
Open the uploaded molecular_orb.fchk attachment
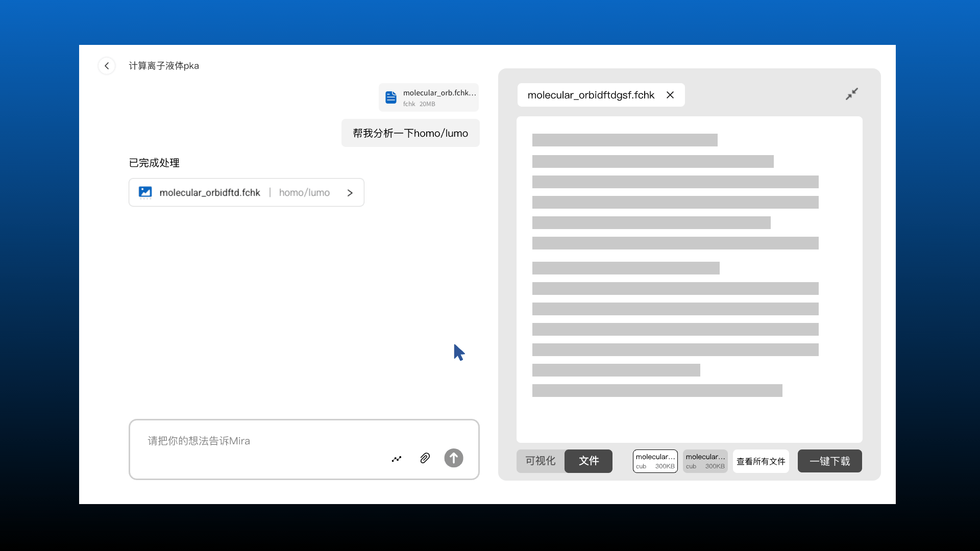pyautogui.click(x=438, y=97)
